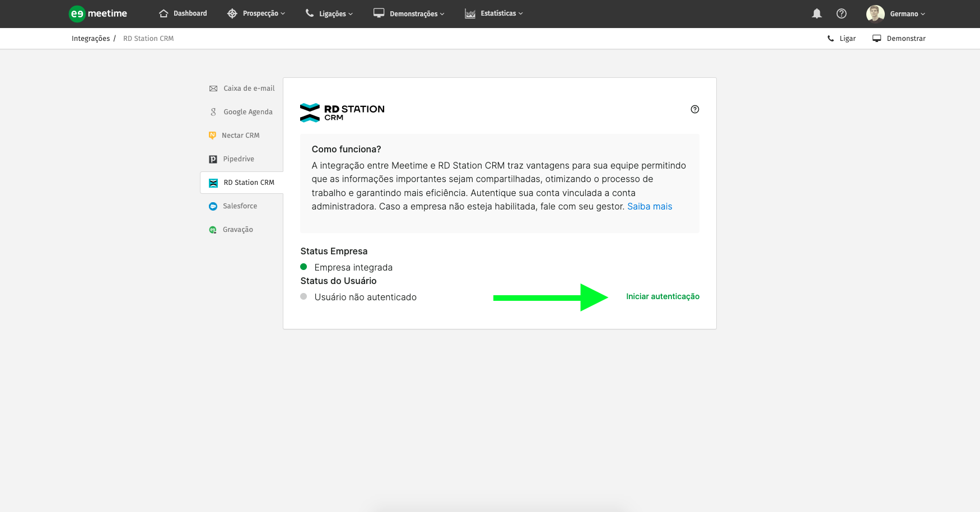Open the Ligações menu label

pos(333,14)
